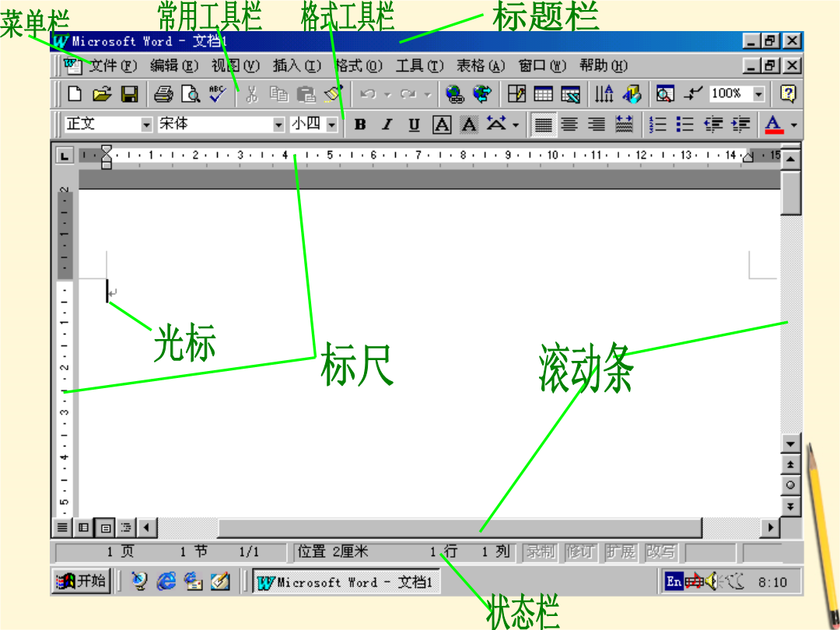Screen dimensions: 840x630
Task: Open the 表格(A) menu
Action: point(481,65)
